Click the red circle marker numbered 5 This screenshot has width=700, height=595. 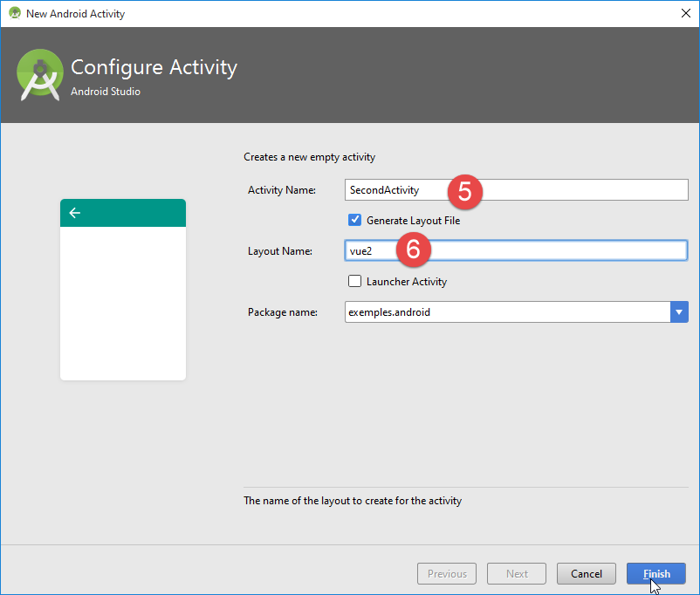[x=464, y=191]
